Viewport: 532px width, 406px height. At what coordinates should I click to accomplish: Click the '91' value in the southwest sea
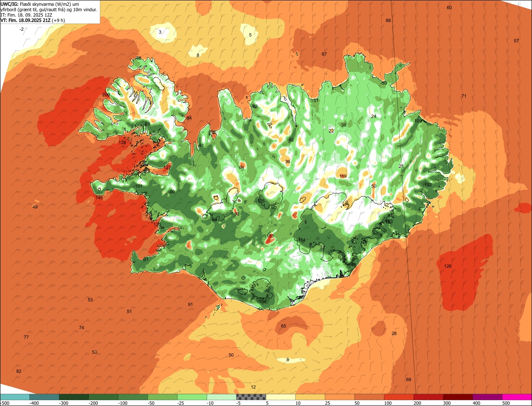(190, 305)
